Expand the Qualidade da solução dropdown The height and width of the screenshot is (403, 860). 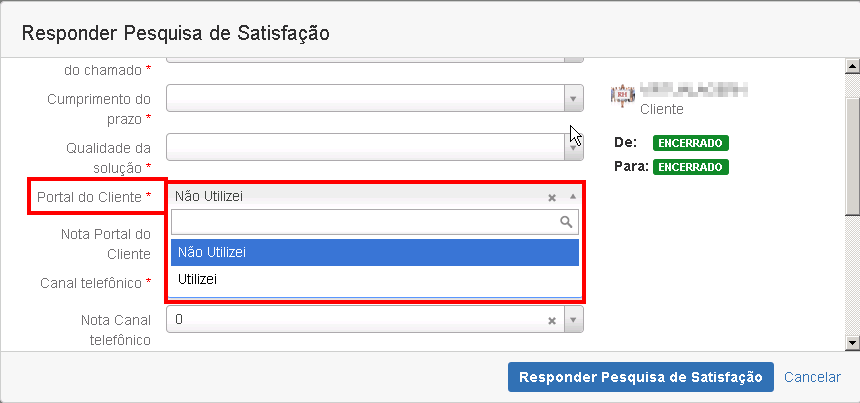coord(573,146)
